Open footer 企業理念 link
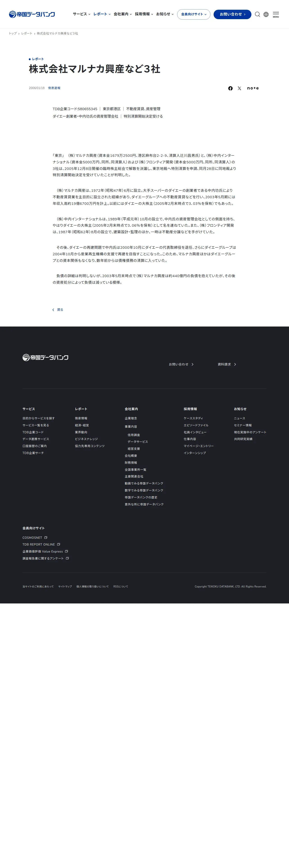Image resolution: width=289 pixels, height=868 pixels. (131, 418)
